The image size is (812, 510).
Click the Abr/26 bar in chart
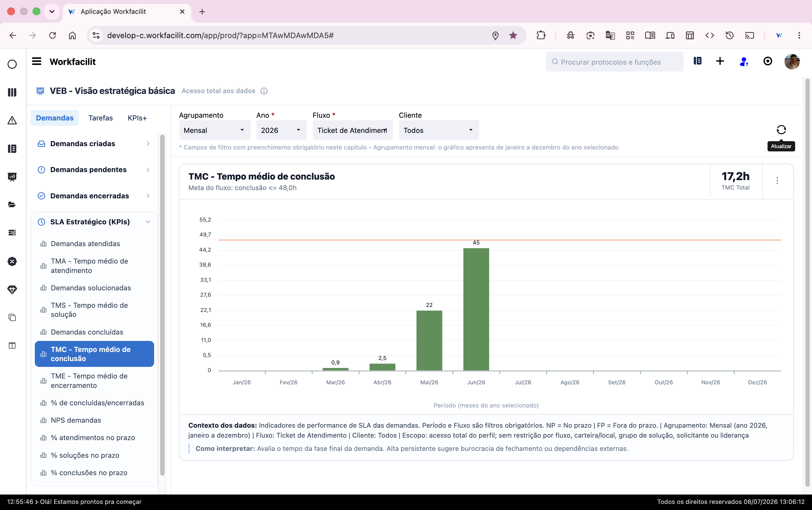[382, 367]
